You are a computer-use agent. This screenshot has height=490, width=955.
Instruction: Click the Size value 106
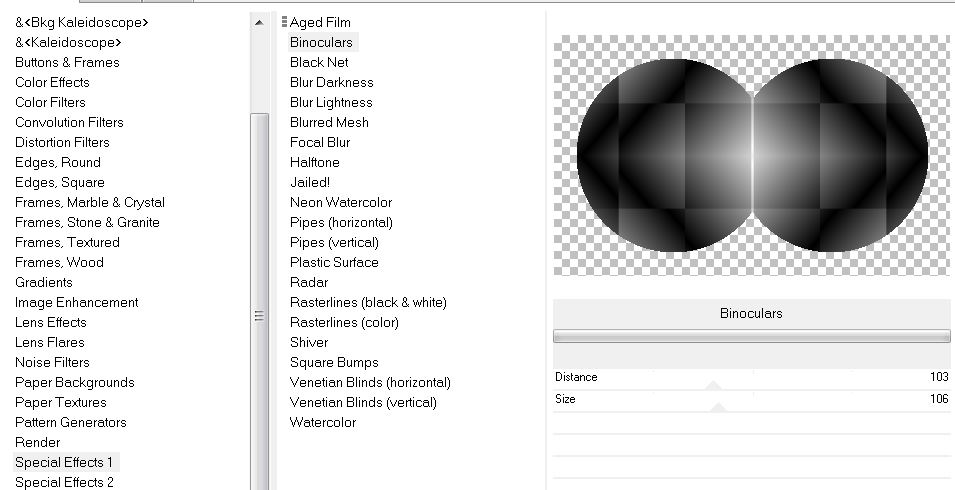939,399
